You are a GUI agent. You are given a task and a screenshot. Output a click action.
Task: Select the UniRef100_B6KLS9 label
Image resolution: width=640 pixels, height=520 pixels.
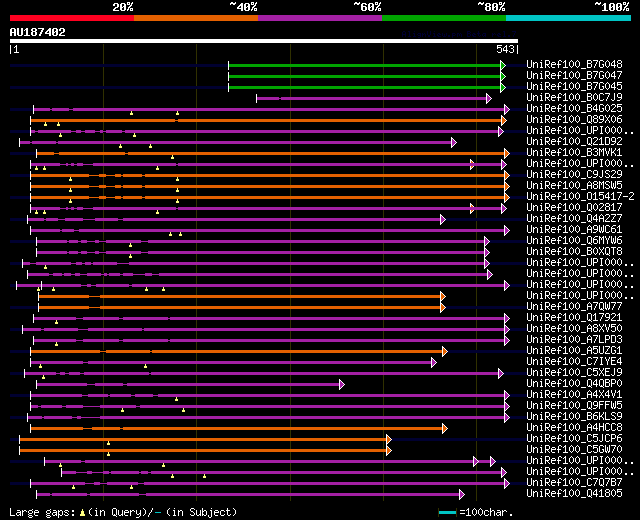(x=574, y=416)
